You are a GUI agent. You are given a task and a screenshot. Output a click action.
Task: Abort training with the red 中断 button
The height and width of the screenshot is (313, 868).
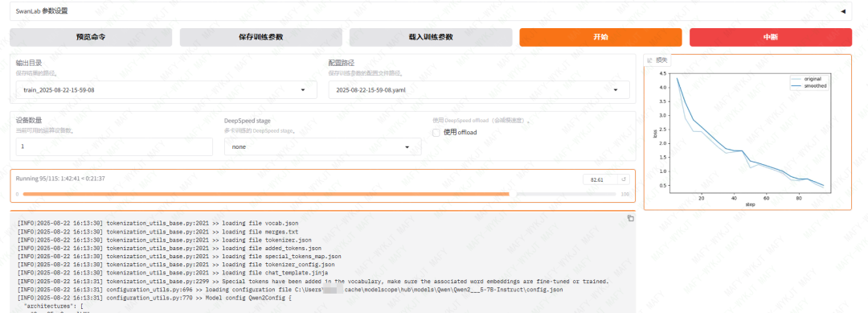(771, 37)
